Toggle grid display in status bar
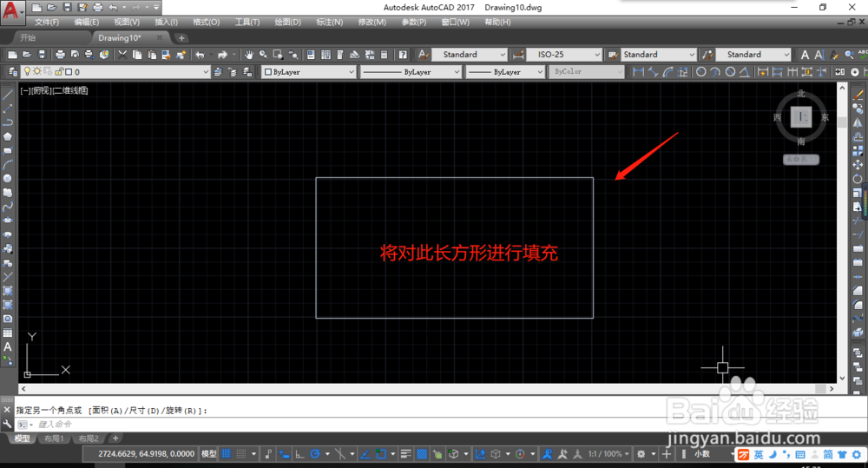Image resolution: width=868 pixels, height=468 pixels. tap(226, 453)
